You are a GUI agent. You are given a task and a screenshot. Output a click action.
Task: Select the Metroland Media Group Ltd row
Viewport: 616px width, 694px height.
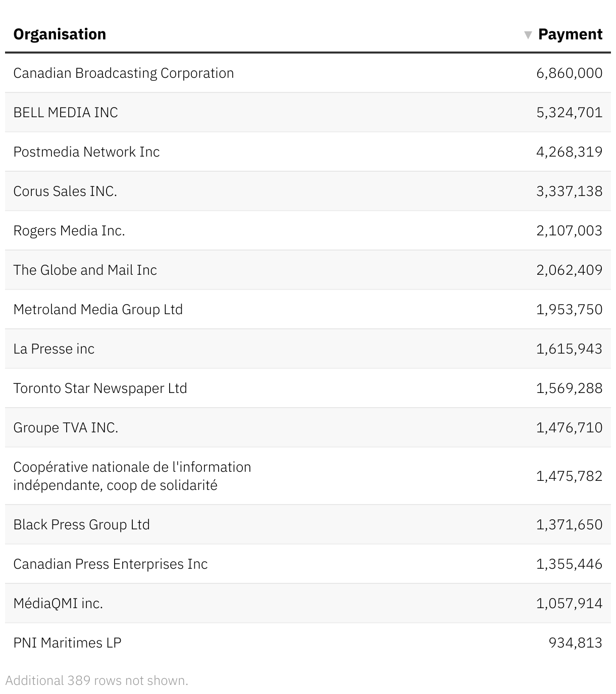(x=98, y=310)
